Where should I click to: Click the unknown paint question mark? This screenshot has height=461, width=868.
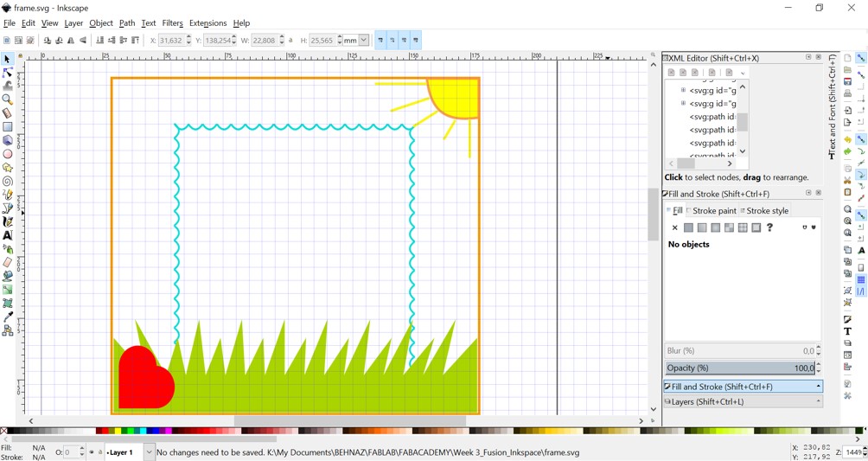[769, 227]
